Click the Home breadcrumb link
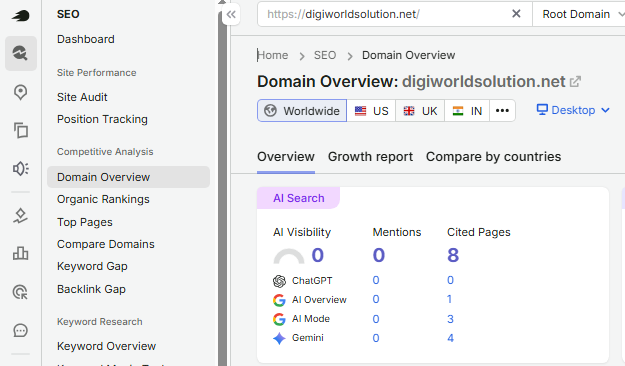625x366 pixels. [273, 55]
